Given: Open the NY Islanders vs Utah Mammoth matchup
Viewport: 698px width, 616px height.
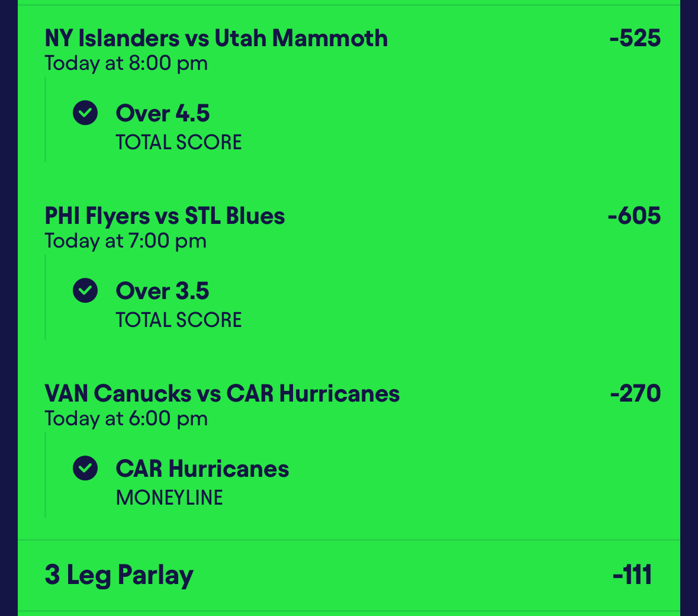Looking at the screenshot, I should [x=216, y=38].
